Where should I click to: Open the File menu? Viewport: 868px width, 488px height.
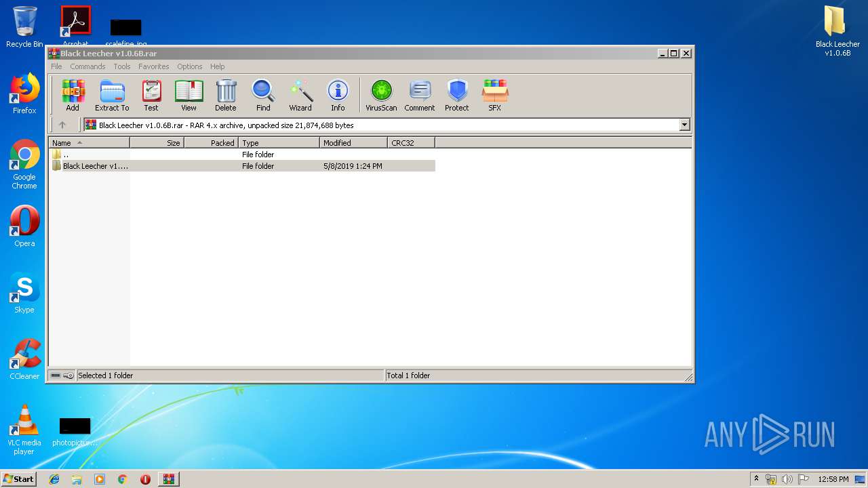pos(56,66)
